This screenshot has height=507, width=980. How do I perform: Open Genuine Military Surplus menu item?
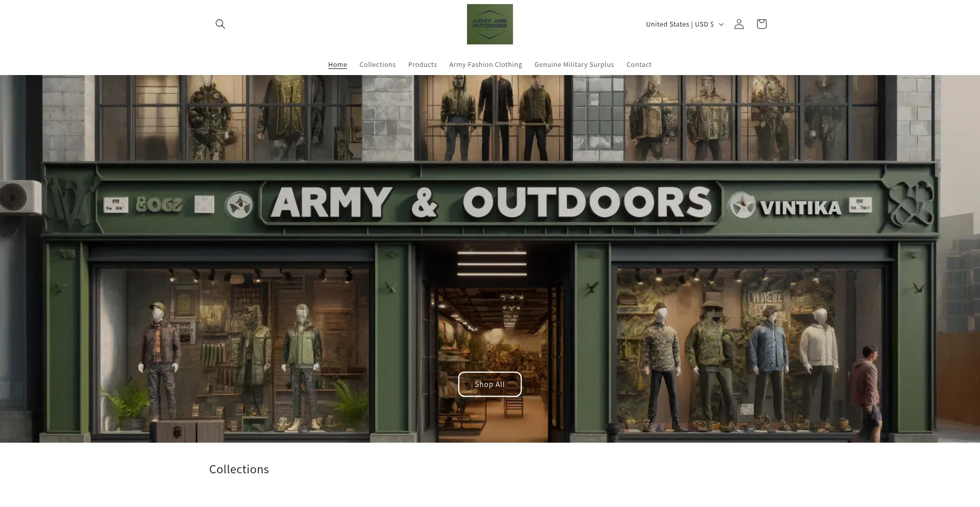coord(574,64)
